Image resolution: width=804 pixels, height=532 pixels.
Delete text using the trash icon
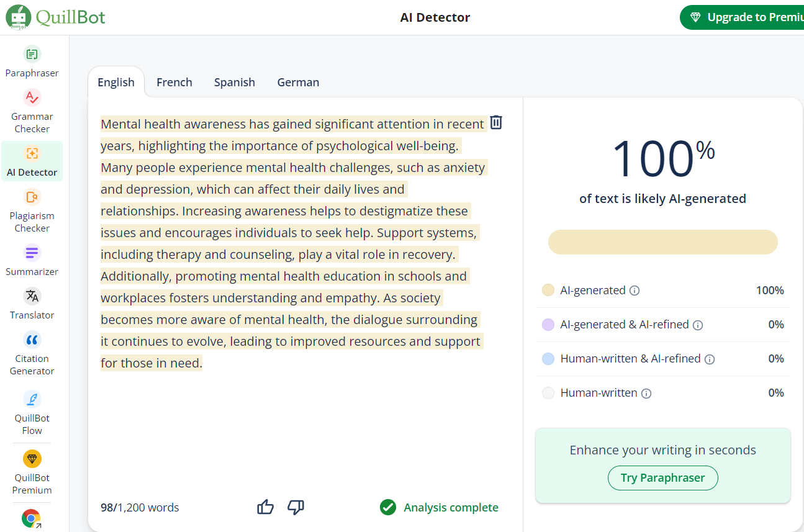pyautogui.click(x=496, y=122)
